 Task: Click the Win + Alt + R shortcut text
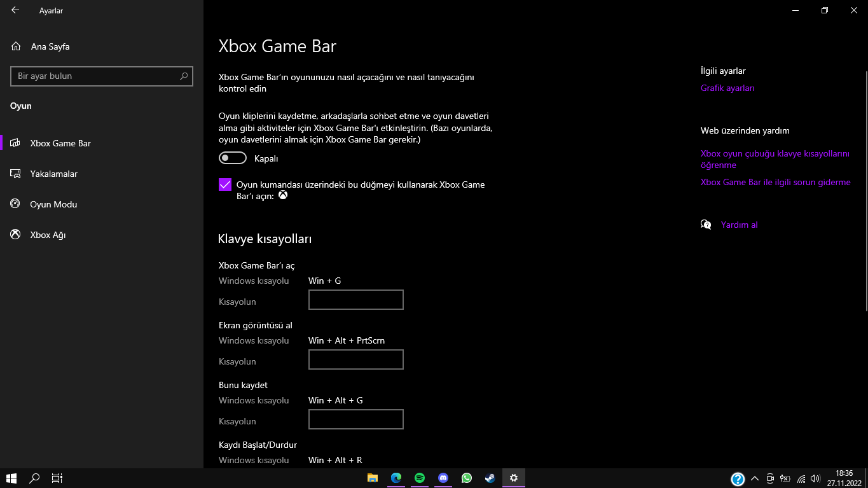pyautogui.click(x=335, y=460)
